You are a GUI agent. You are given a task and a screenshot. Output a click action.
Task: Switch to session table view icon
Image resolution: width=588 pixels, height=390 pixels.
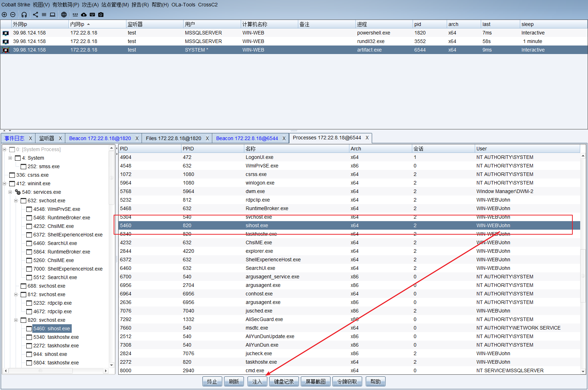click(x=44, y=15)
